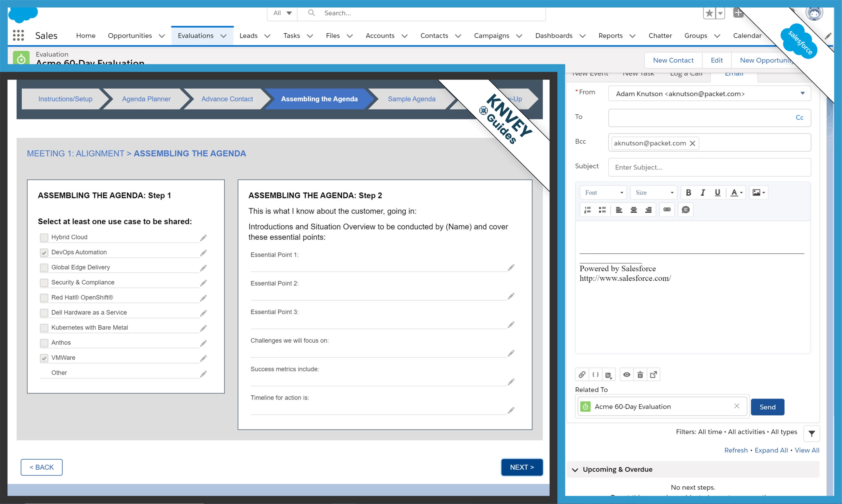Click the Cc link

click(799, 118)
